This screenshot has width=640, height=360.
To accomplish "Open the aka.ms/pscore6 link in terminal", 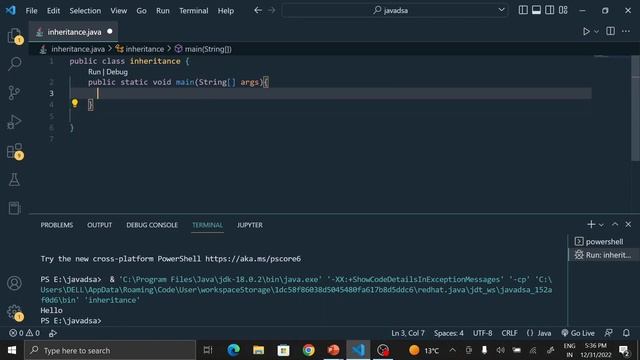I will click(x=253, y=259).
